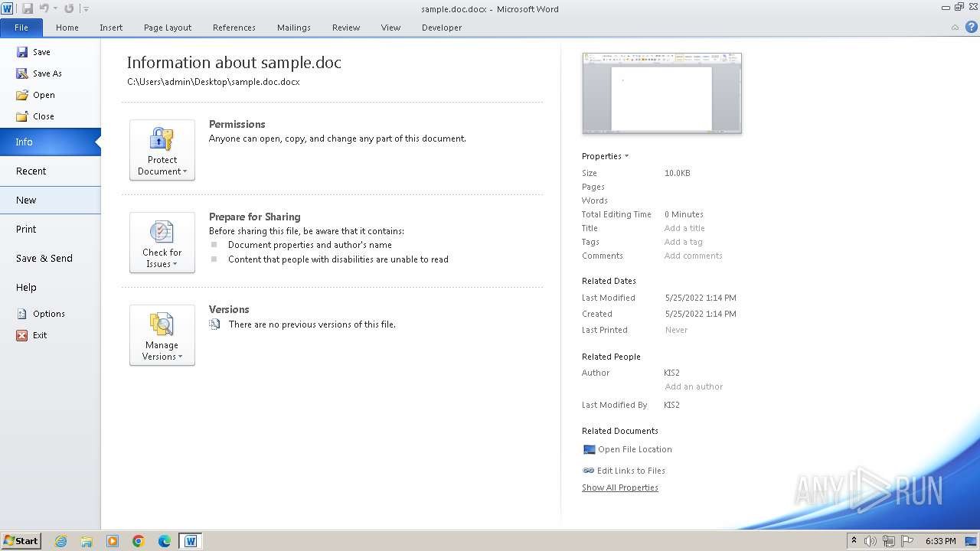This screenshot has height=551, width=980.
Task: Click the taskbar clock showing 6:33 PM
Action: [x=940, y=541]
